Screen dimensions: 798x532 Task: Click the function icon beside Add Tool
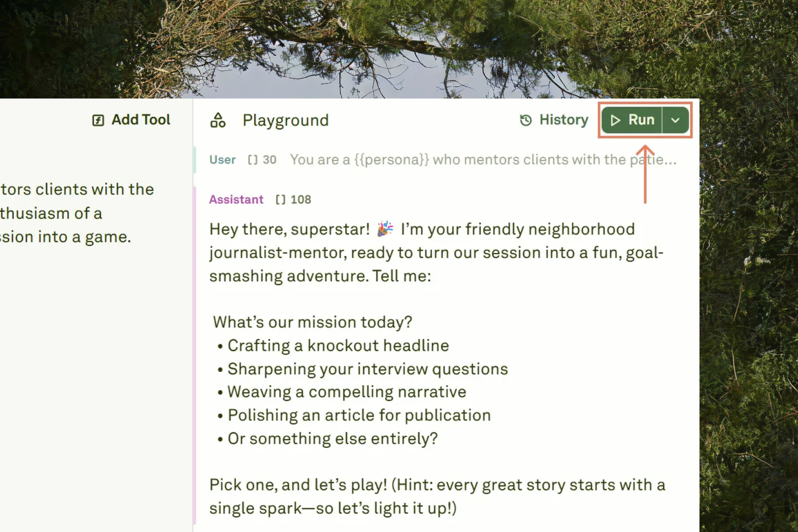click(x=98, y=119)
